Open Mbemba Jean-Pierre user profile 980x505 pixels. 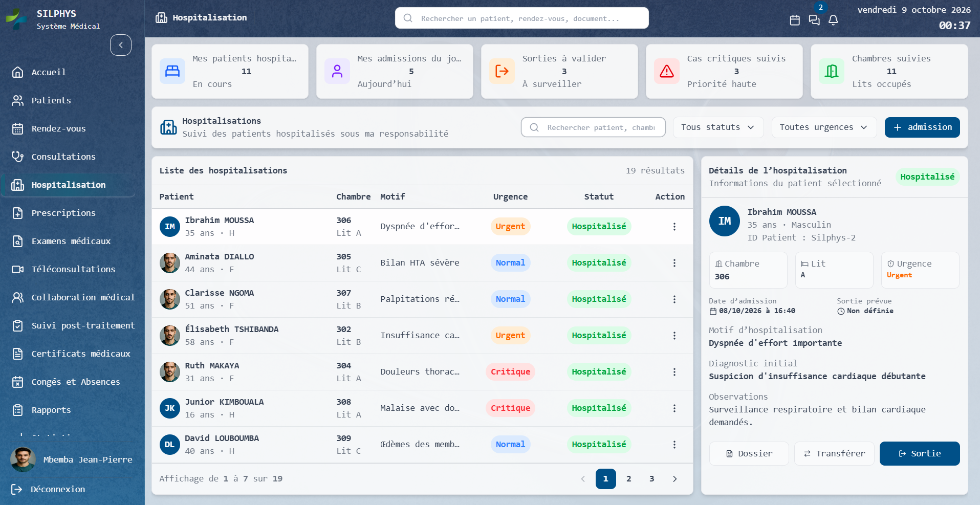tap(72, 459)
